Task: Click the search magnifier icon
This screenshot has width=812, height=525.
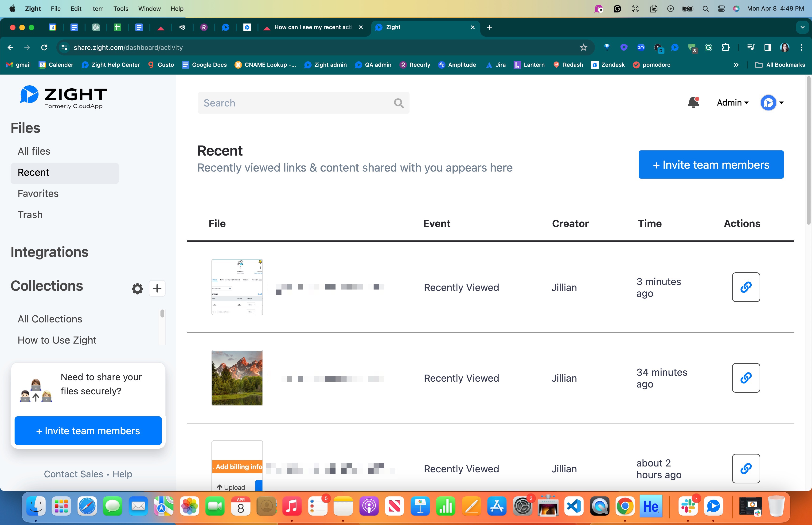Action: coord(398,103)
